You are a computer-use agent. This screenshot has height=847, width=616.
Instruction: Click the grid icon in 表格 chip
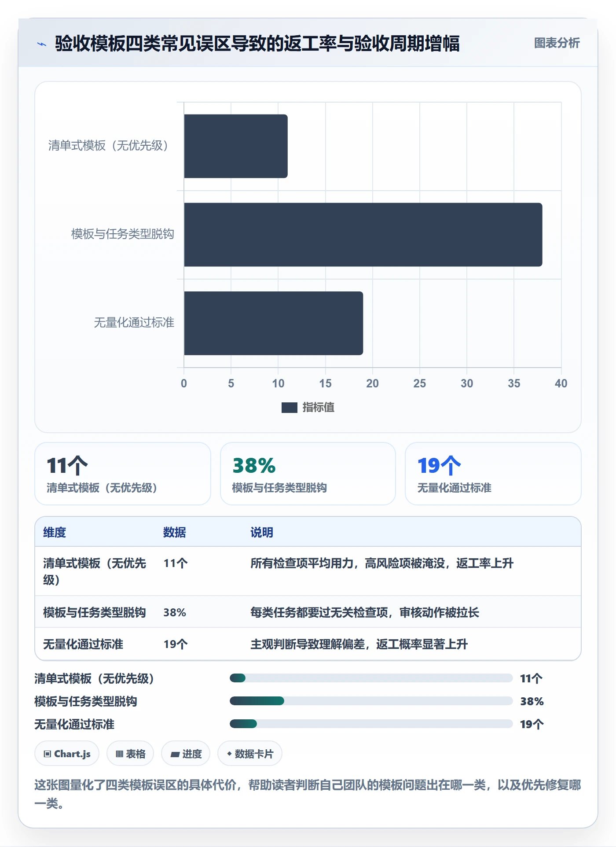pyautogui.click(x=119, y=754)
